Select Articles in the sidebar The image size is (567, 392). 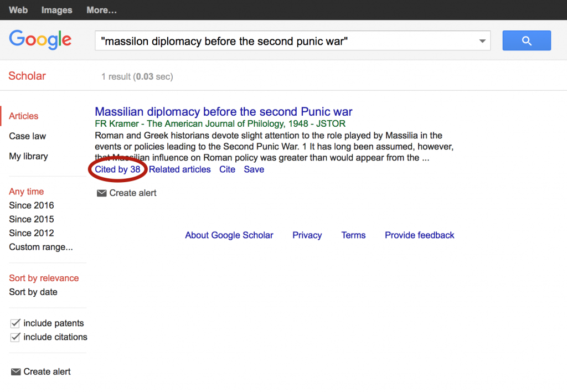click(x=23, y=116)
